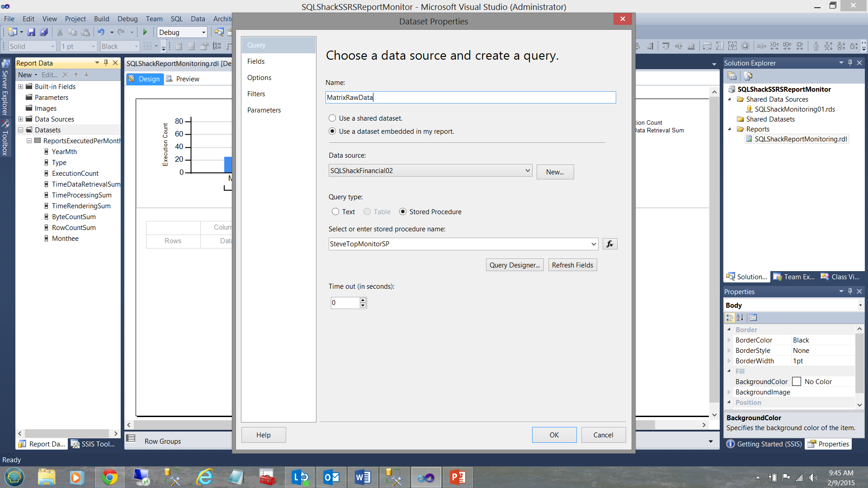This screenshot has width=868, height=488.
Task: Click the BackgroundColor No Color swatch
Action: 797,382
